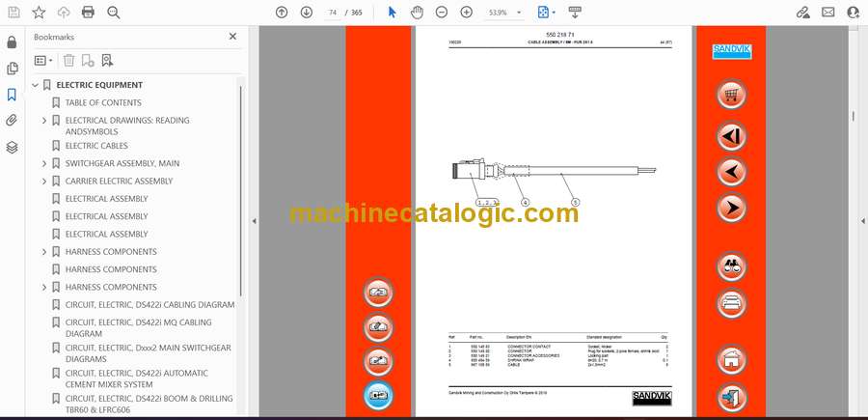Screen dimensions: 868x420
Task: Click the share link icon
Action: 802,13
